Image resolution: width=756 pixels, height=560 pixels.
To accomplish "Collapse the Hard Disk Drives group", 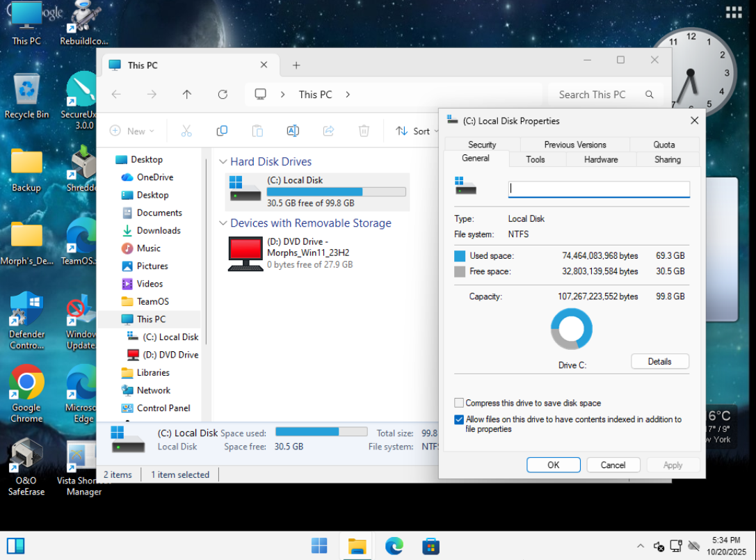I will tap(223, 161).
